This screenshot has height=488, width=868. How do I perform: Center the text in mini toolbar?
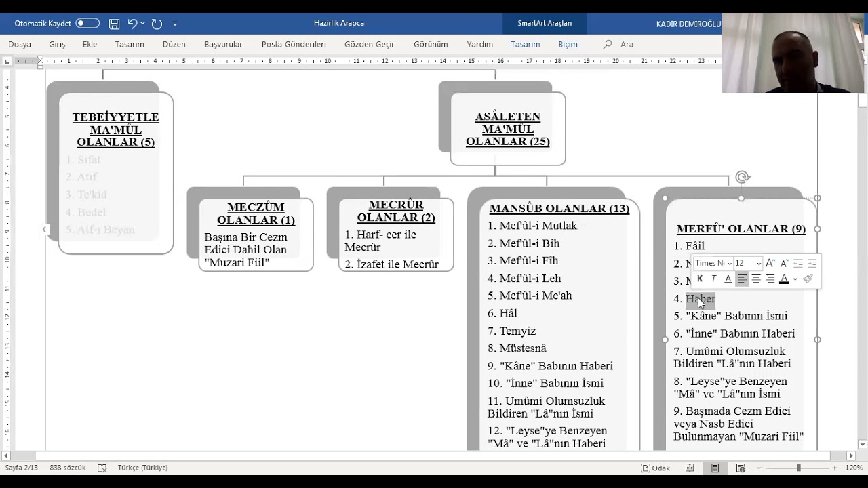tap(756, 279)
